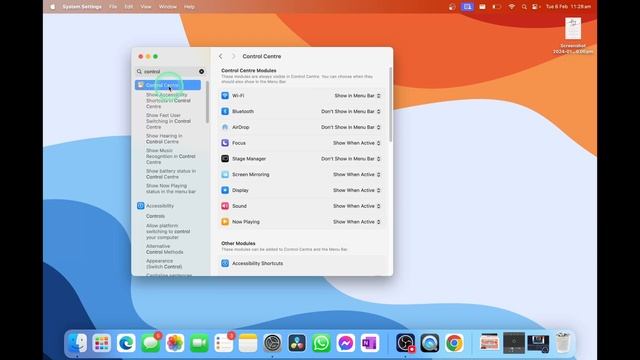The height and width of the screenshot is (360, 640).
Task: Click the date and time in menu bar
Action: pos(569,7)
